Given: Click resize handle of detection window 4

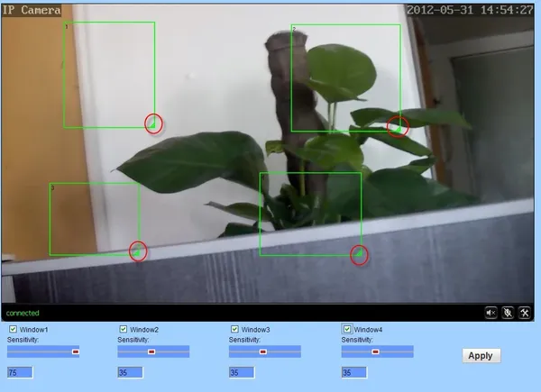Looking at the screenshot, I should [x=359, y=256].
